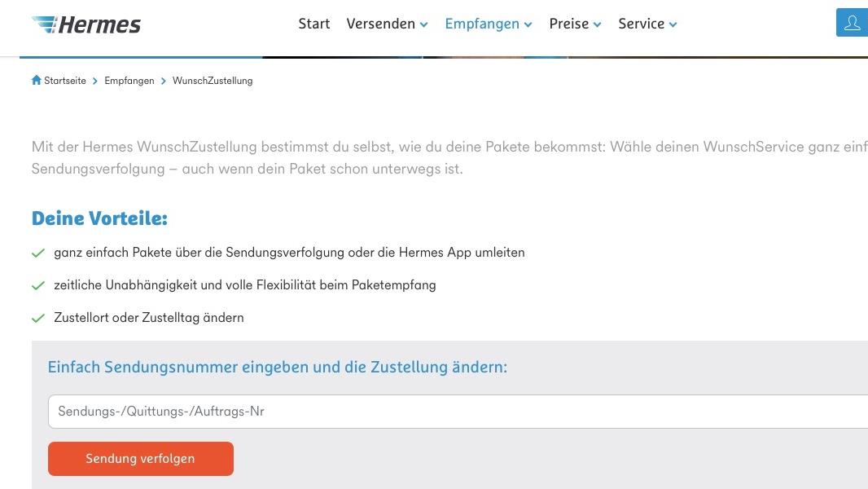Click the Hermes logo
The image size is (868, 489).
pos(85,24)
